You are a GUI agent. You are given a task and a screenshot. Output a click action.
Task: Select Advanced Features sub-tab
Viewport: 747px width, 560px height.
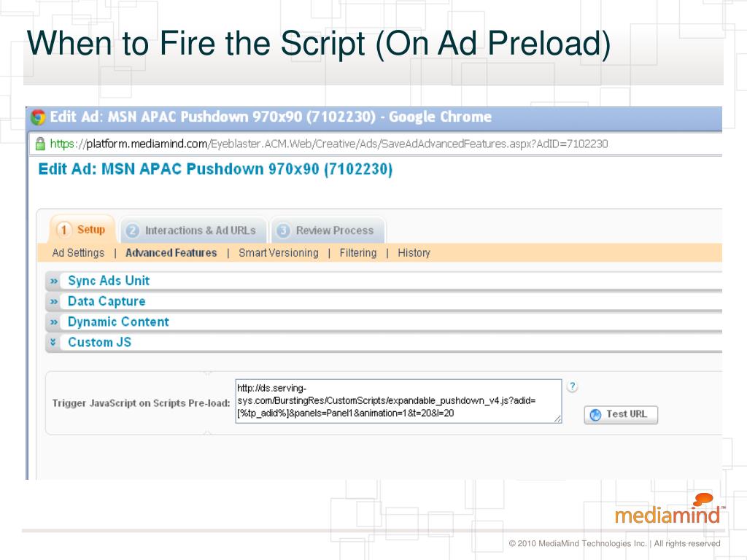click(x=171, y=253)
